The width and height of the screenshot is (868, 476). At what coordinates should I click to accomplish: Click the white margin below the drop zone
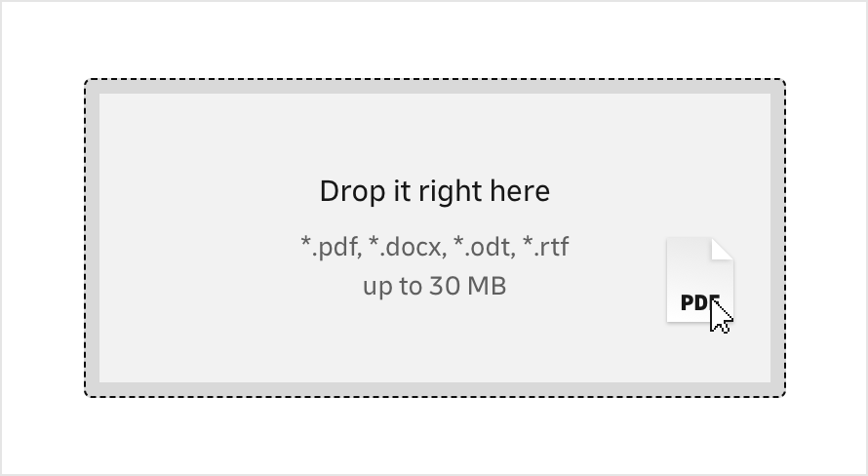click(434, 436)
